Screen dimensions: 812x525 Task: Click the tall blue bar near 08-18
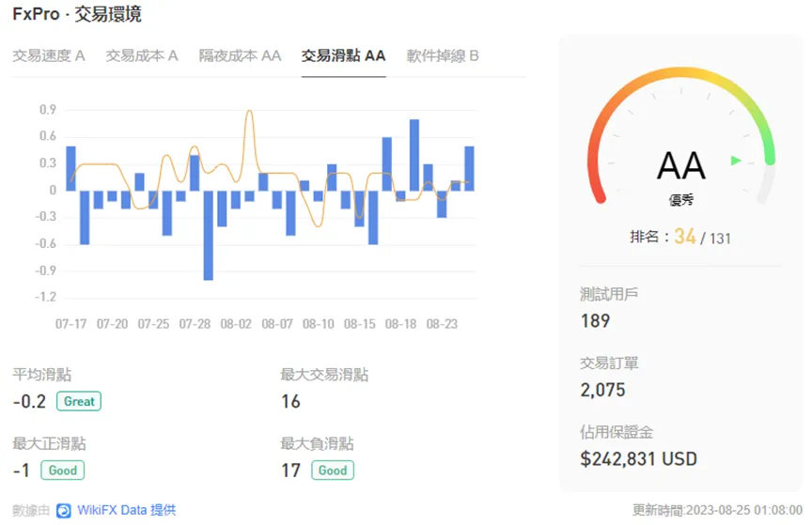tap(414, 155)
